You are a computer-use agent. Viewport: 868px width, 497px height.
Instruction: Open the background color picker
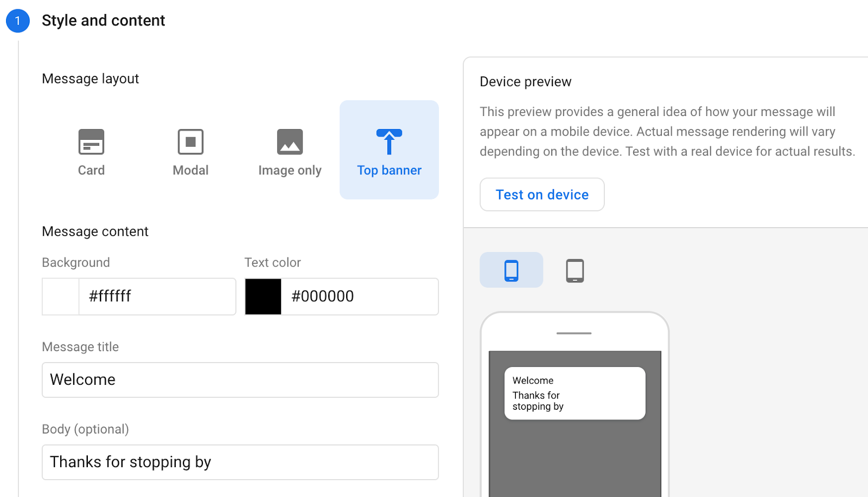60,296
